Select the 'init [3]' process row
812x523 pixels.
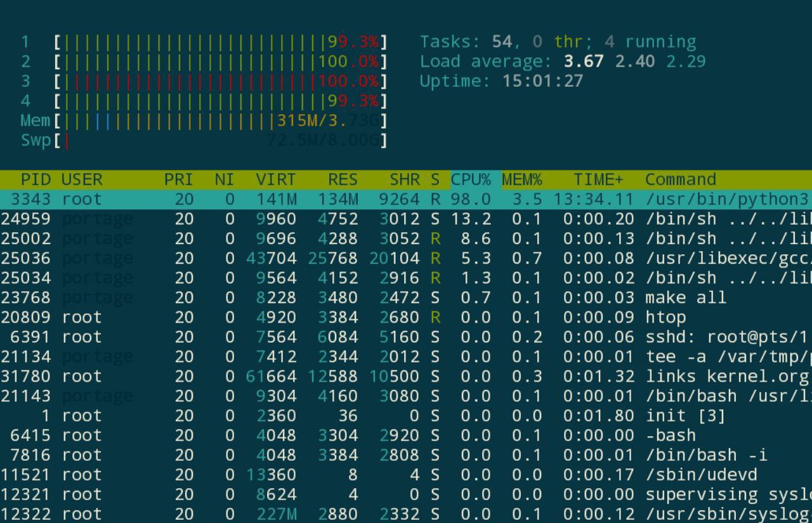(406, 415)
